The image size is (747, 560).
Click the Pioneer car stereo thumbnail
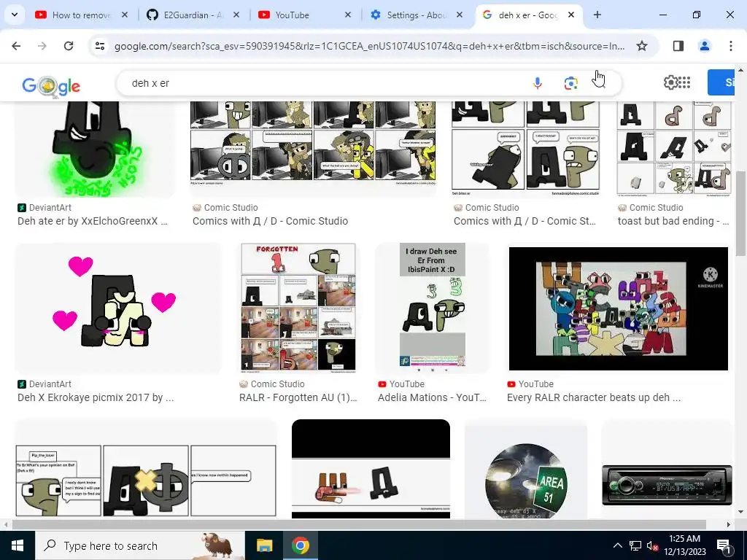click(x=667, y=485)
